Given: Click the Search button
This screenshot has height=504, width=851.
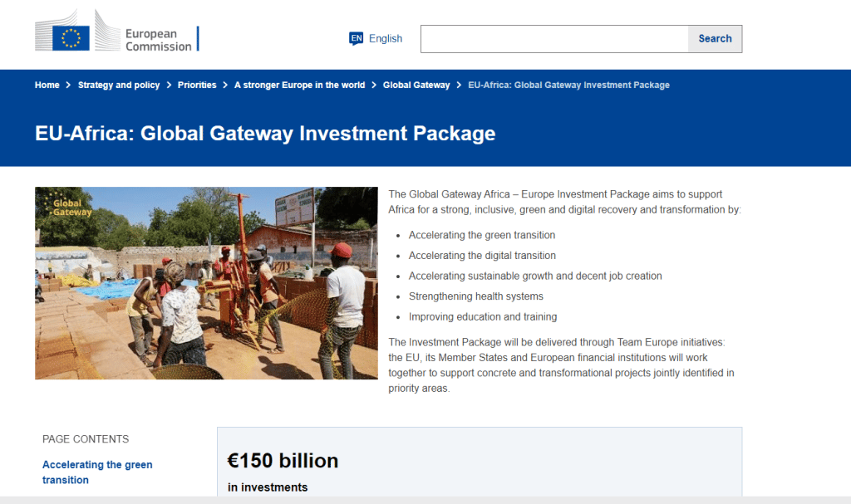Looking at the screenshot, I should click(x=715, y=39).
